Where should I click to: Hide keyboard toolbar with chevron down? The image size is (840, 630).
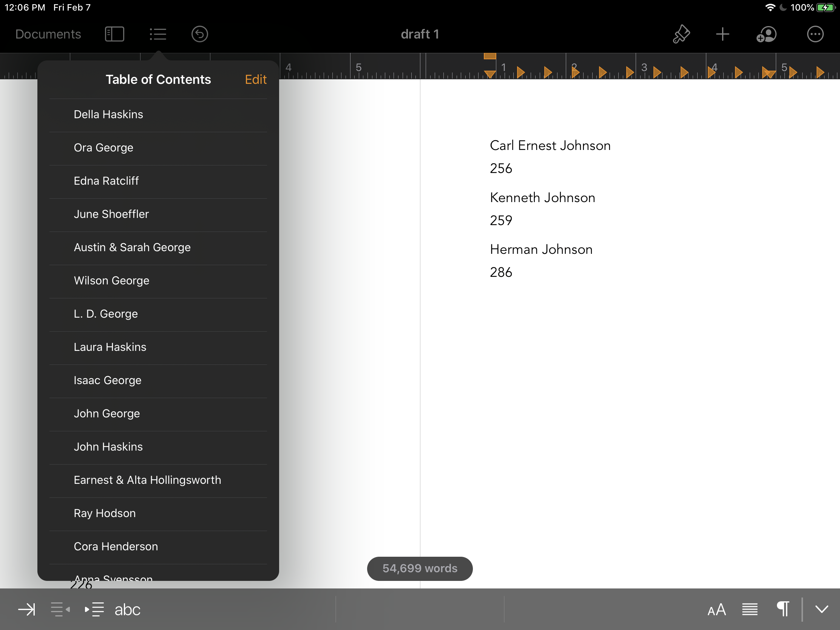click(821, 610)
